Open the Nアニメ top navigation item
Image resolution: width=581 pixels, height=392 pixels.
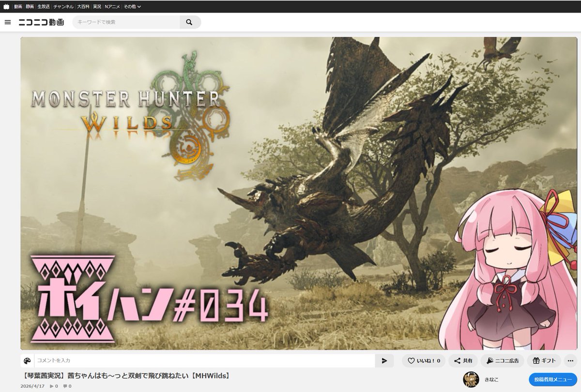[112, 7]
